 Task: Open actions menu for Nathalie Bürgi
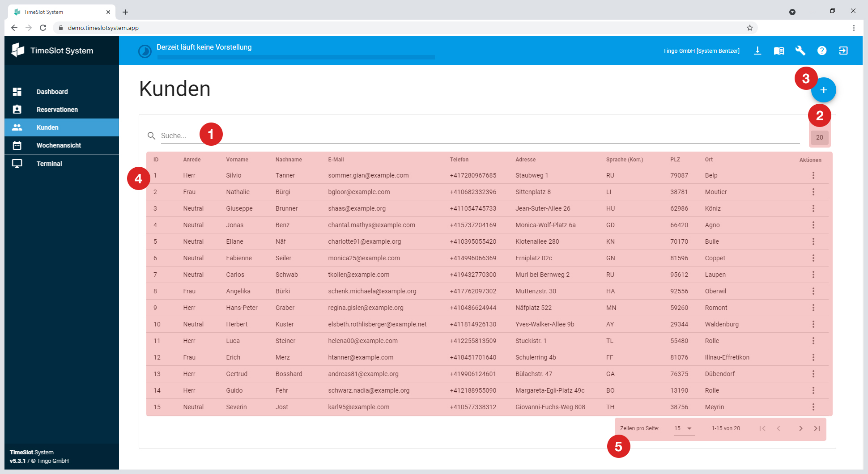coord(813,192)
